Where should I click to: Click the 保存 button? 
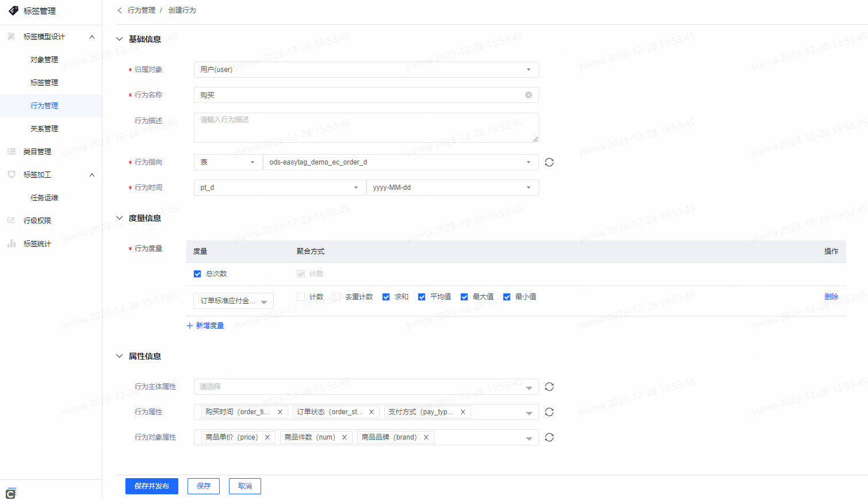click(x=204, y=486)
